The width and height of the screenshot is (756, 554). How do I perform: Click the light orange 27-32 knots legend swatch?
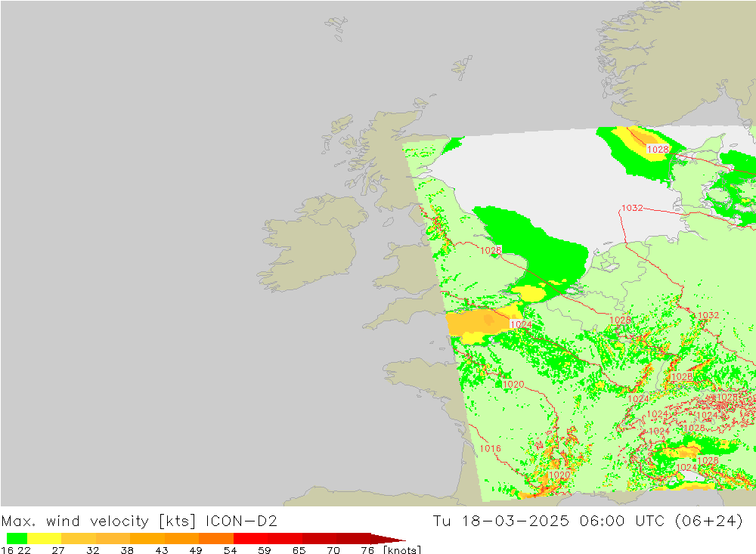(79, 538)
